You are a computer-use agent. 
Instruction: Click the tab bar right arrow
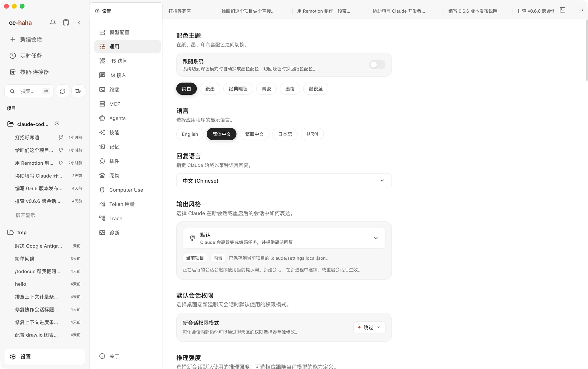pos(582,10)
